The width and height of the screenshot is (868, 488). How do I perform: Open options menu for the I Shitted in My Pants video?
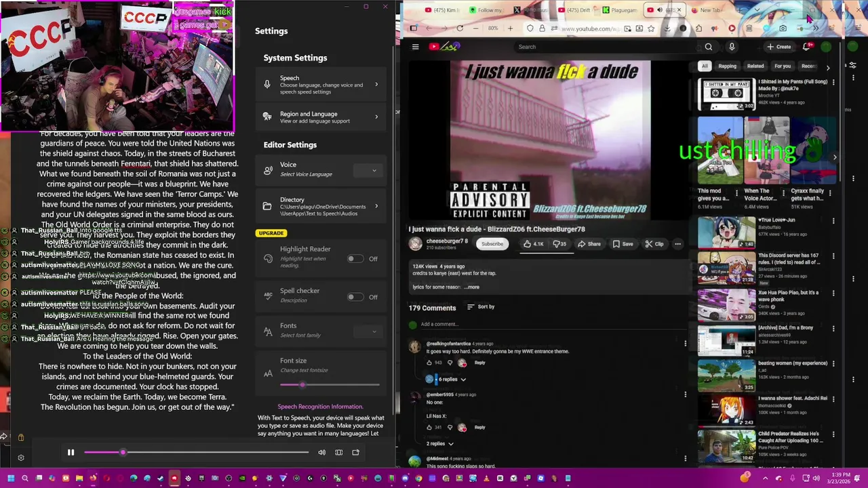[833, 82]
